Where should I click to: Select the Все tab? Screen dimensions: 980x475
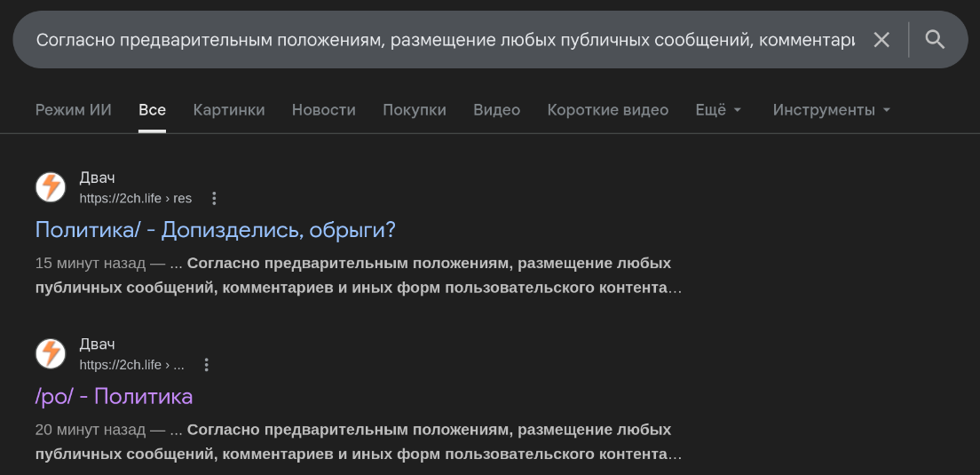coord(152,110)
